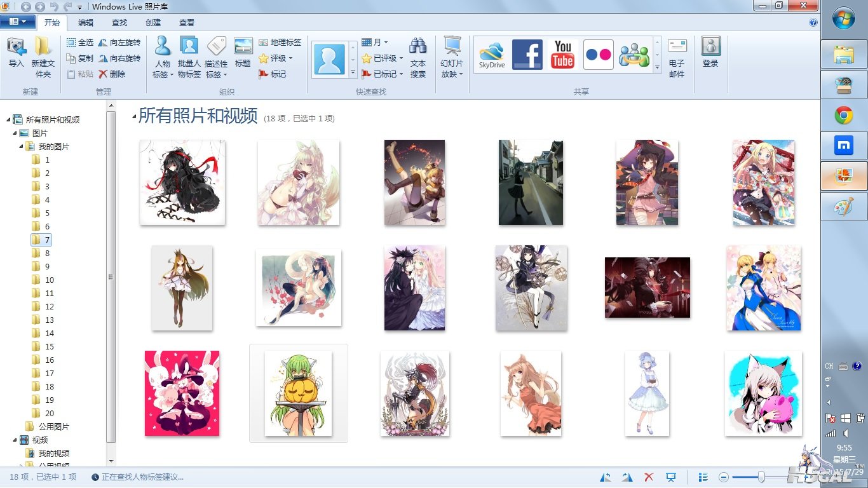Add a 地理标签 geotag
The image size is (868, 488).
point(280,42)
